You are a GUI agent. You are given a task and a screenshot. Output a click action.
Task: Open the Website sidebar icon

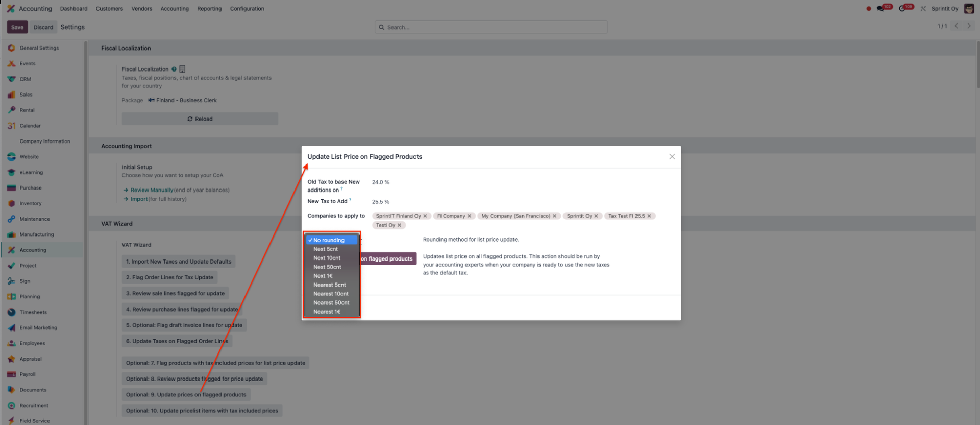(x=11, y=157)
